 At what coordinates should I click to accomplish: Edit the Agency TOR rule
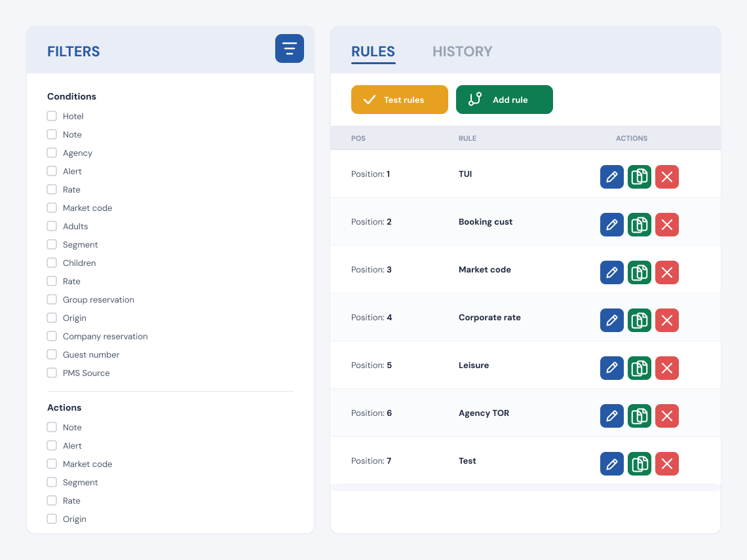coord(612,416)
